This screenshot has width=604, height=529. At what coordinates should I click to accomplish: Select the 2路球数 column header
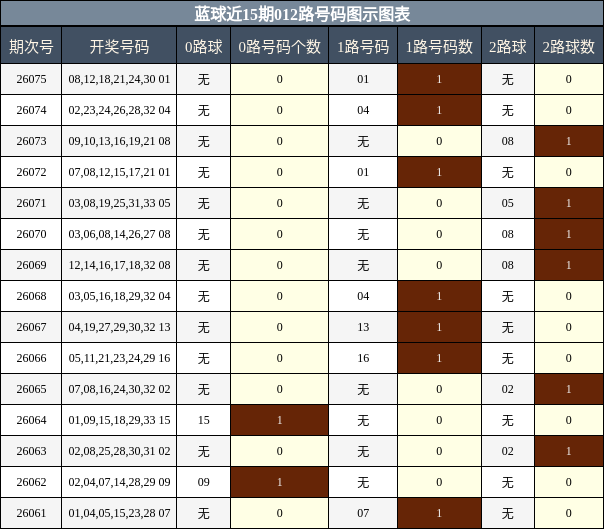(569, 47)
